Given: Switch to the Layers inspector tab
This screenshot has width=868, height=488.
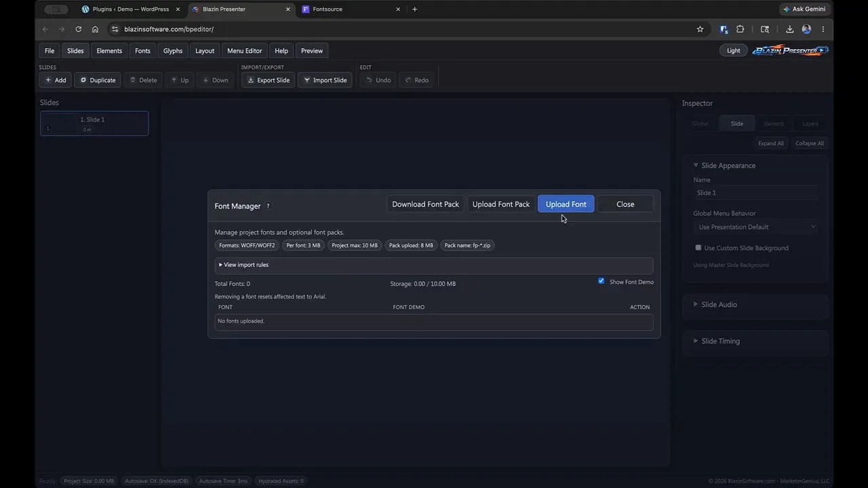Looking at the screenshot, I should 810,123.
